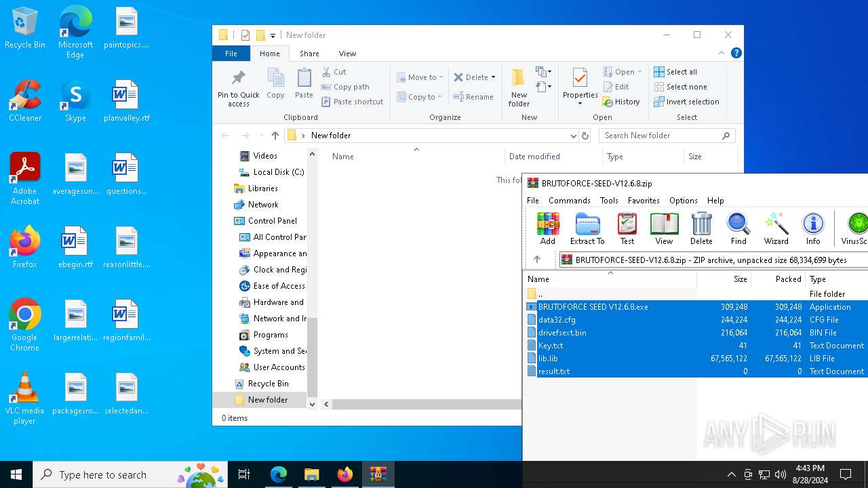This screenshot has height=488, width=868.
Task: Open the quick access toolbar customize arrow
Action: pyautogui.click(x=273, y=35)
